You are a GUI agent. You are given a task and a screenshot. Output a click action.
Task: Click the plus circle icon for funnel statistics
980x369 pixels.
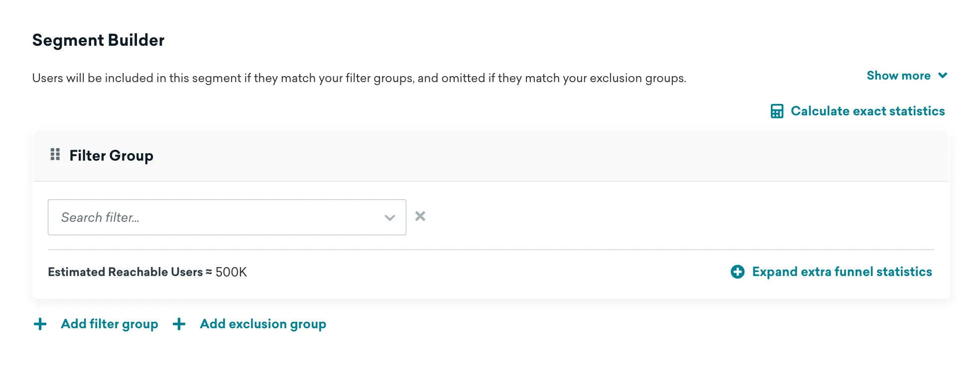click(x=737, y=272)
